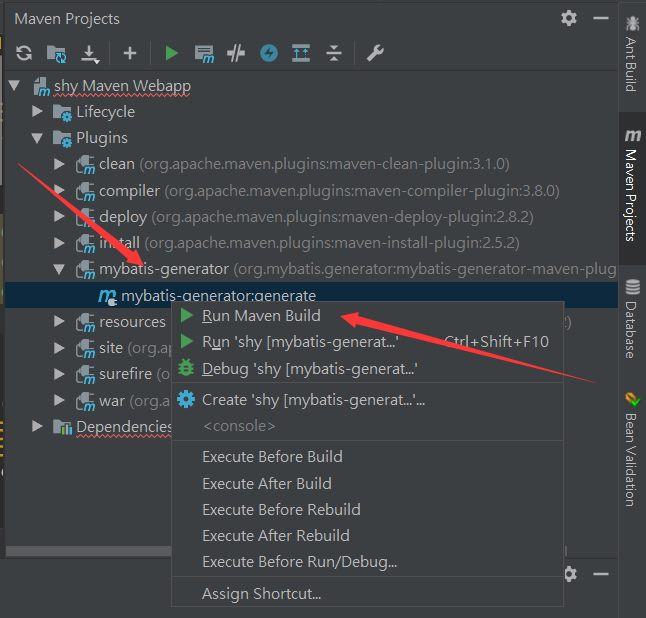
Task: Expand the site plugin node
Action: coord(59,348)
